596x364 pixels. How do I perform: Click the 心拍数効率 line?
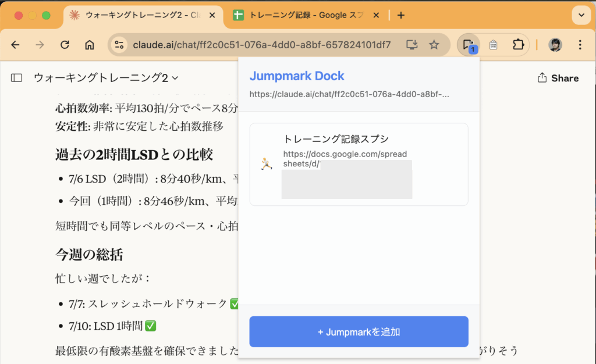pos(146,108)
